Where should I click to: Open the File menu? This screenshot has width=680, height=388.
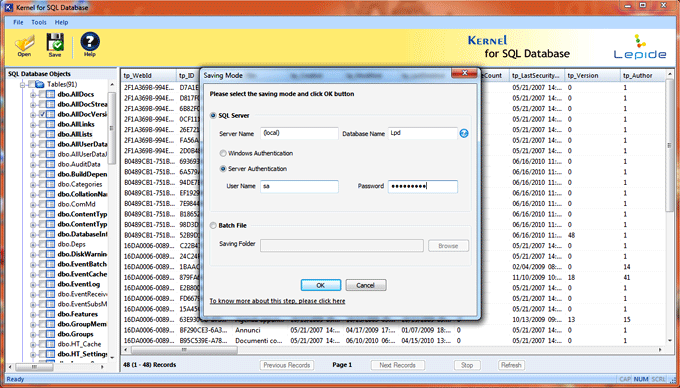pos(18,22)
